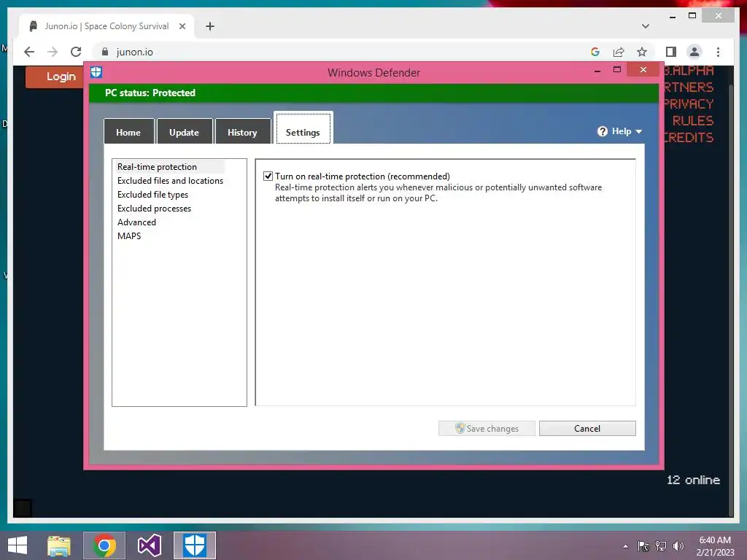The height and width of the screenshot is (560, 747).
Task: Bookmark this page with star icon
Action: (x=642, y=52)
